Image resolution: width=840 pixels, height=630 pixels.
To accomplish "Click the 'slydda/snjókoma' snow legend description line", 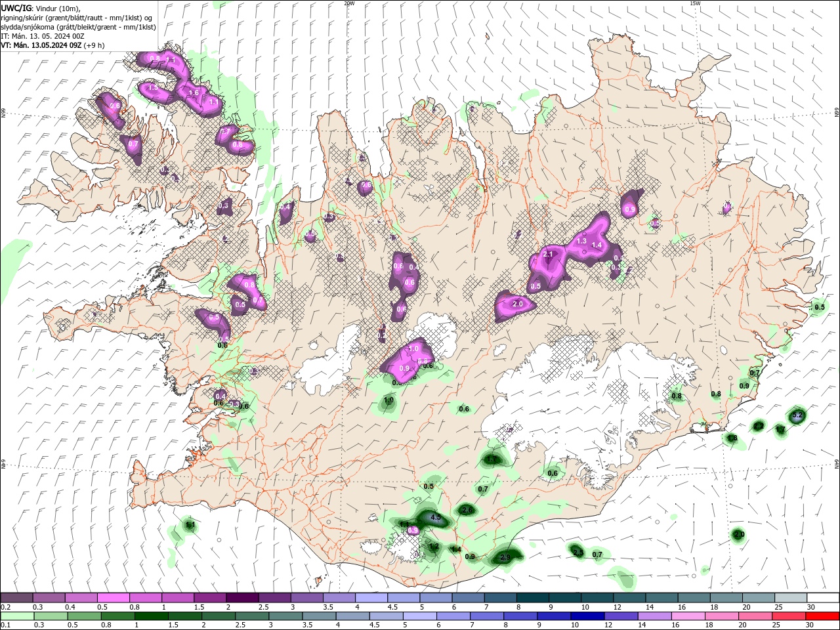I will [x=78, y=27].
